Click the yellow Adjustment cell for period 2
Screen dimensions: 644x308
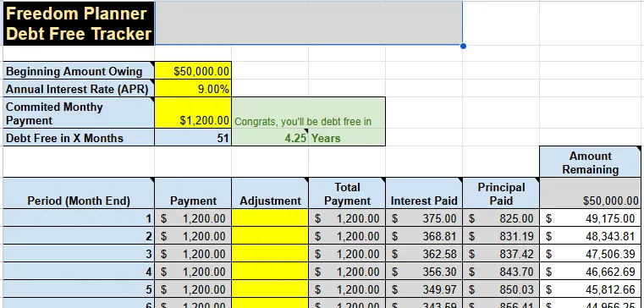pos(270,235)
